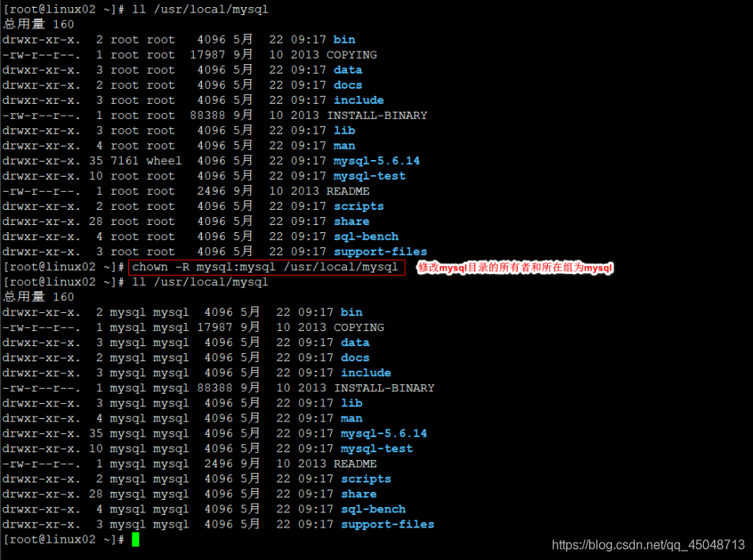The height and width of the screenshot is (560, 753).
Task: Click "man" directory in the mysql-owned listing
Action: click(x=352, y=418)
